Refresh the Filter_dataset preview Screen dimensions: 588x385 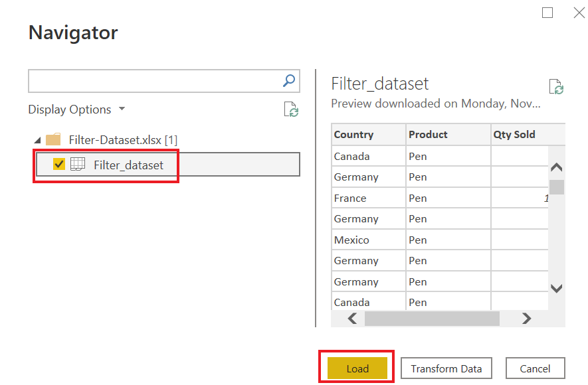[556, 87]
